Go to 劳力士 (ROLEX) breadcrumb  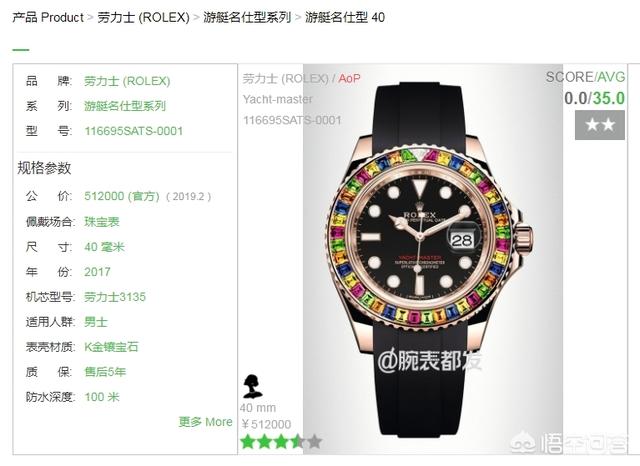tap(143, 18)
